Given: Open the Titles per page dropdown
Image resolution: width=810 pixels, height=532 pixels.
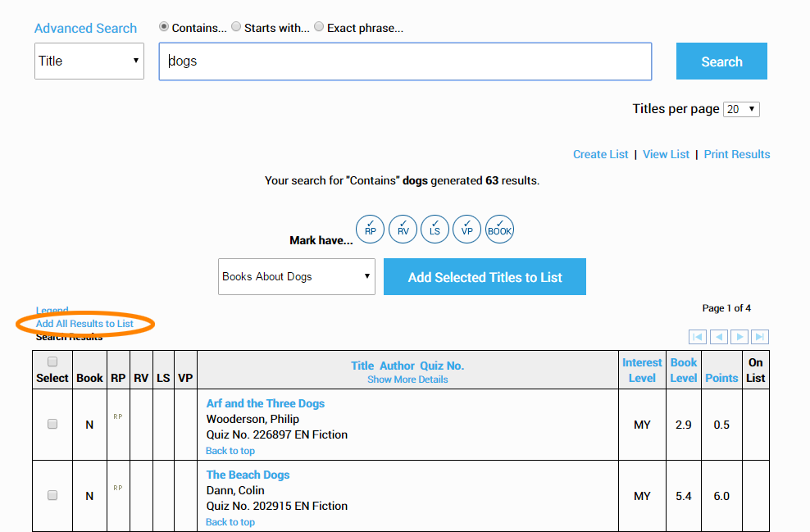Looking at the screenshot, I should click(x=741, y=109).
